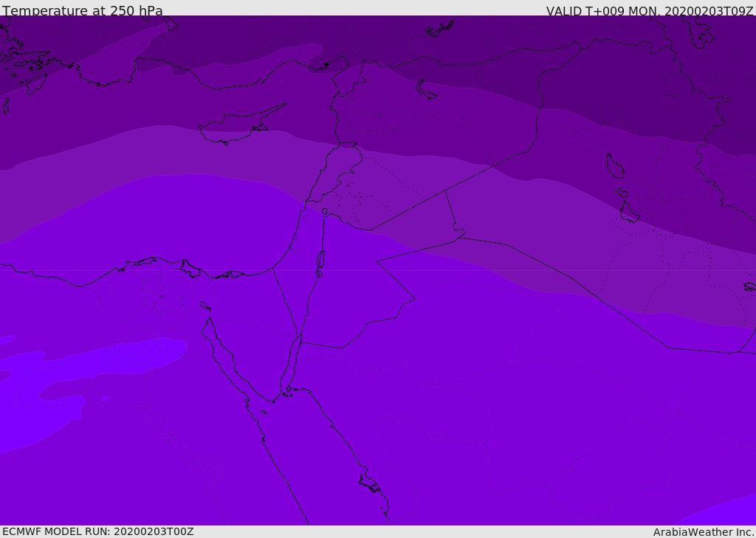
Task: Click the ArabiaWeather Inc. credit text
Action: (704, 532)
